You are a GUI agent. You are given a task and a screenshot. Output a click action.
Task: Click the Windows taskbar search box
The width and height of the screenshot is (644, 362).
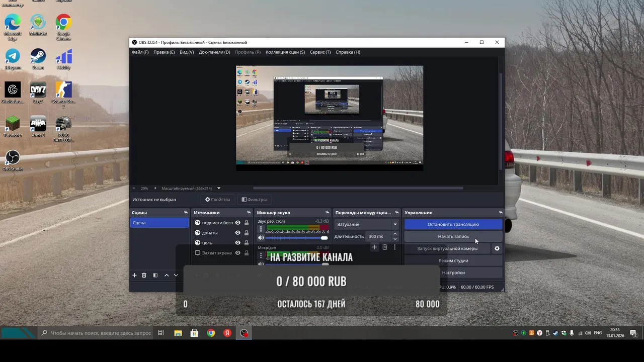click(x=95, y=333)
